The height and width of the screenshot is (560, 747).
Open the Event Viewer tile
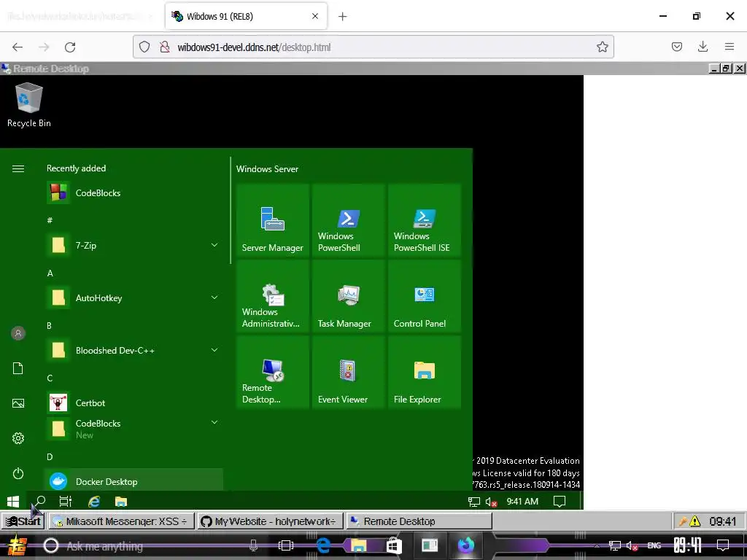coord(348,373)
